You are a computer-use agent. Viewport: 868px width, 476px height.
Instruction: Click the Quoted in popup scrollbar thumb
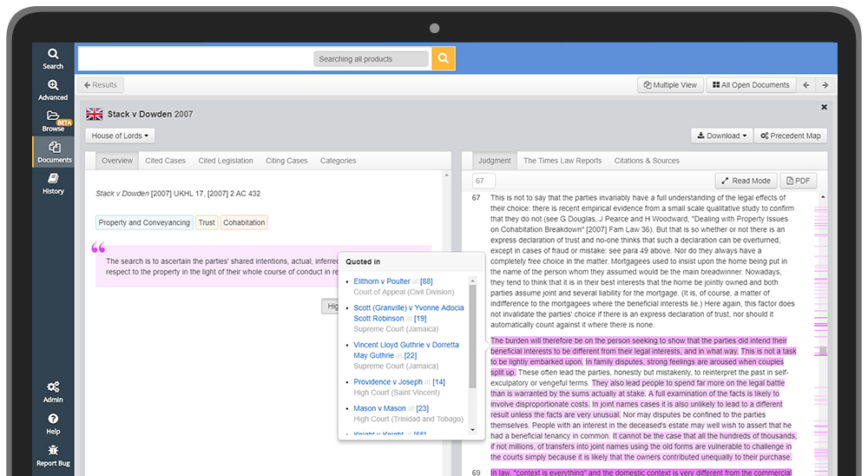[473, 336]
